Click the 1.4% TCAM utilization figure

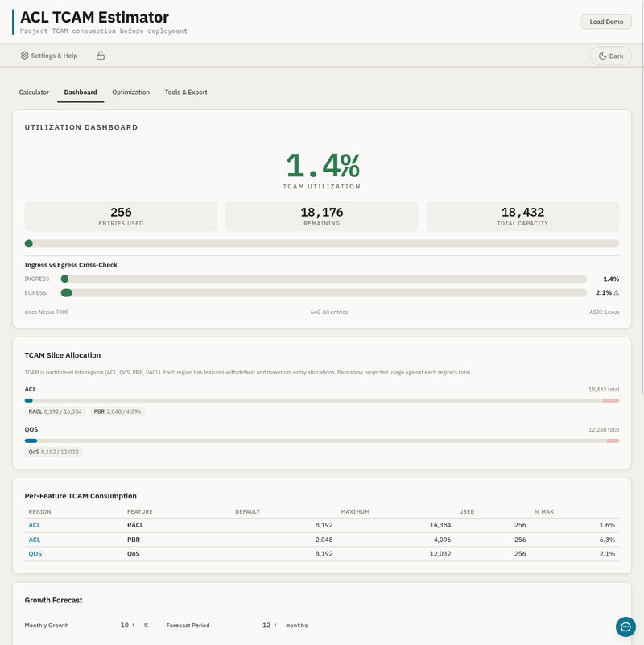tap(323, 165)
